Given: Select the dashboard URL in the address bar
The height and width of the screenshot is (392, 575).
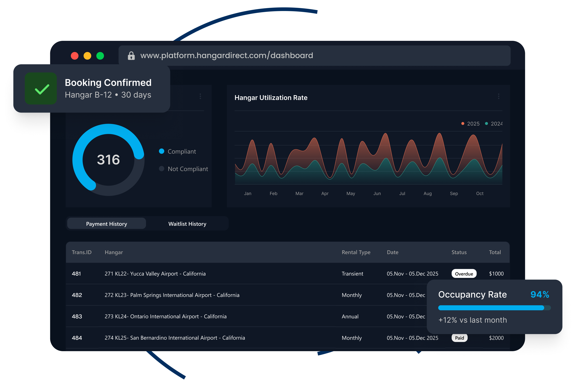Looking at the screenshot, I should point(227,55).
